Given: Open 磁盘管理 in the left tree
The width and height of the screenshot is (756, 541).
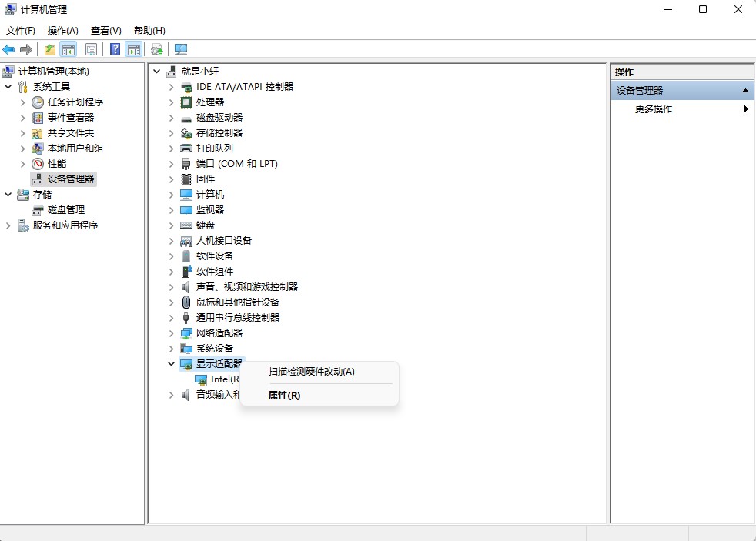Looking at the screenshot, I should pyautogui.click(x=65, y=209).
